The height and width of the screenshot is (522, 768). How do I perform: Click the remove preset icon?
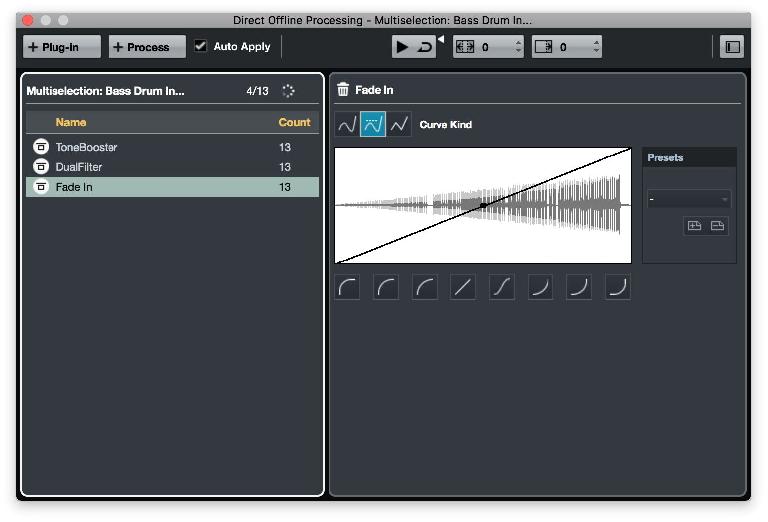pos(718,226)
